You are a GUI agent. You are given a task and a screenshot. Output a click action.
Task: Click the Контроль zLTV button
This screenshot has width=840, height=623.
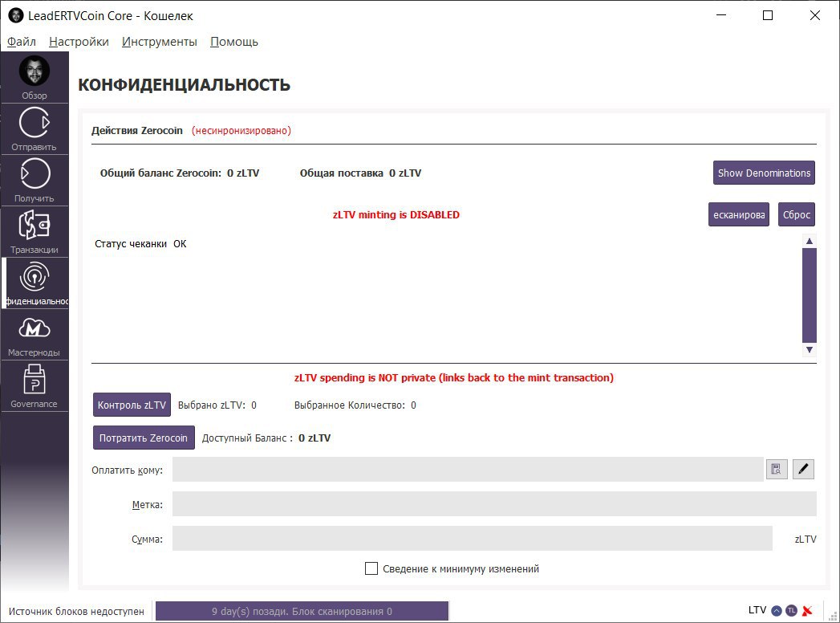(132, 405)
